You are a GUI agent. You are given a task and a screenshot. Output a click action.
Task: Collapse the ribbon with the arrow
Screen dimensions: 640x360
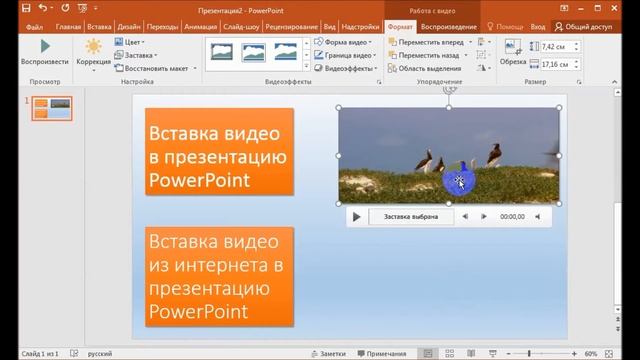(x=614, y=82)
